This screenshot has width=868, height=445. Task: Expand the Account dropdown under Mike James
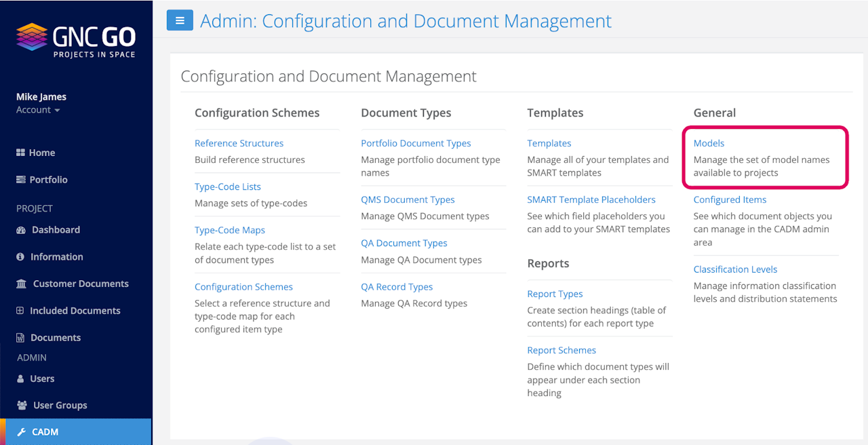click(38, 110)
